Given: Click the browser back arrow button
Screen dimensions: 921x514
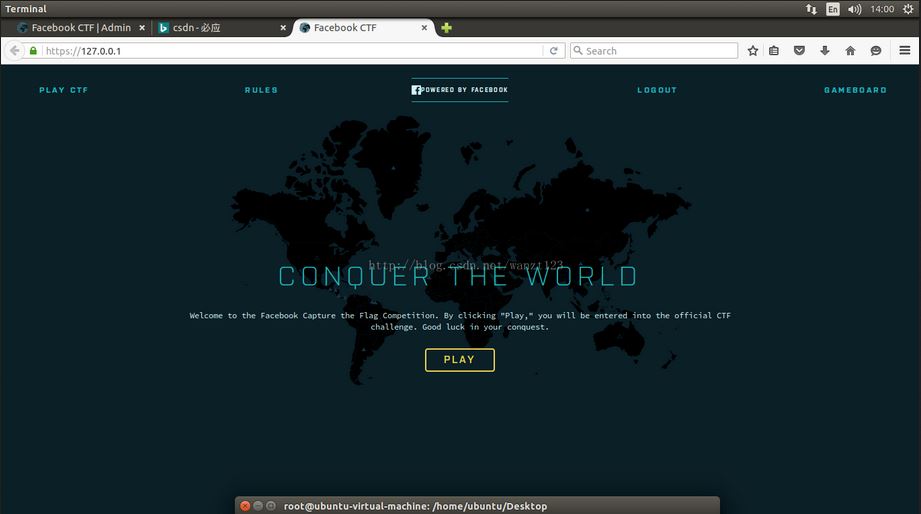Looking at the screenshot, I should 15,51.
